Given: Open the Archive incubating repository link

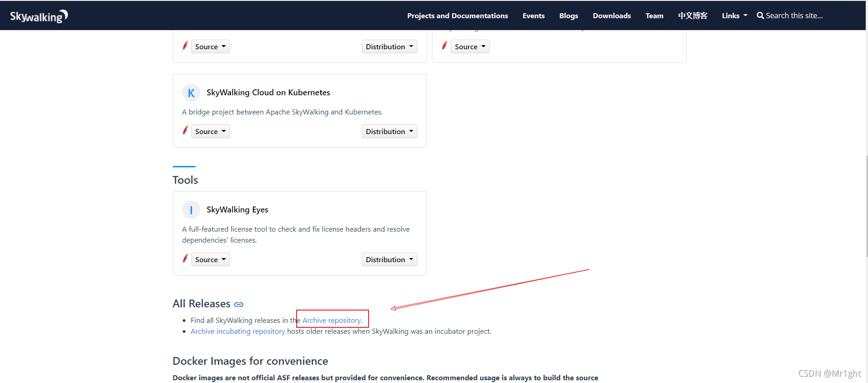Looking at the screenshot, I should tap(238, 331).
